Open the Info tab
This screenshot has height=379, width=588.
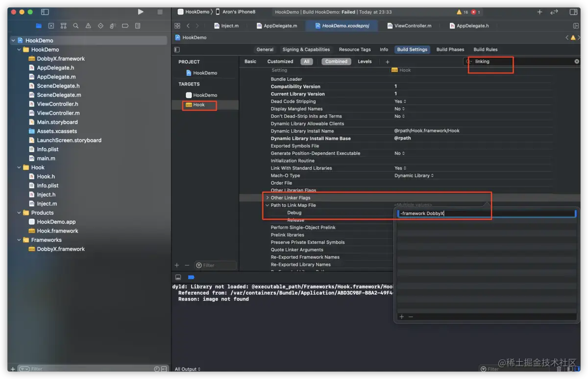pos(384,49)
